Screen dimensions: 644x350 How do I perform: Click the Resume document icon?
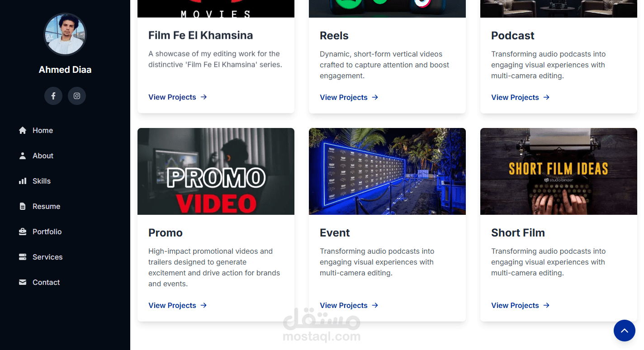(x=23, y=206)
